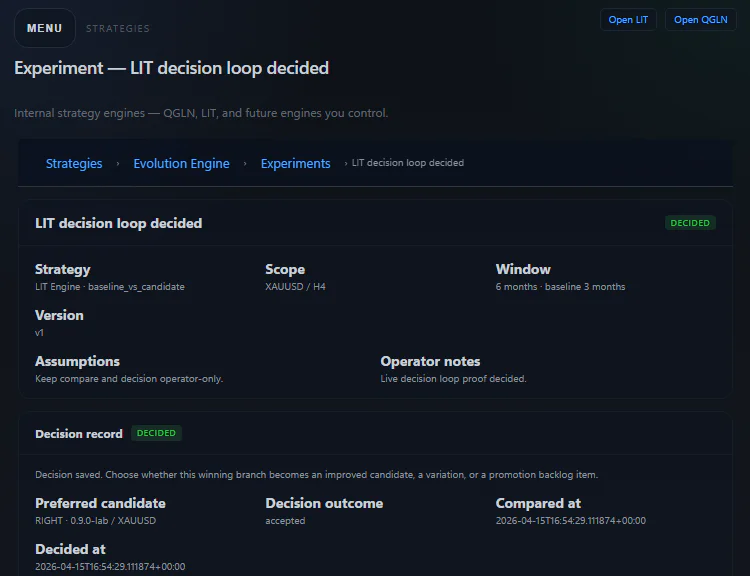
Task: Click the DECIDED badge beside Decision record
Action: [x=156, y=433]
